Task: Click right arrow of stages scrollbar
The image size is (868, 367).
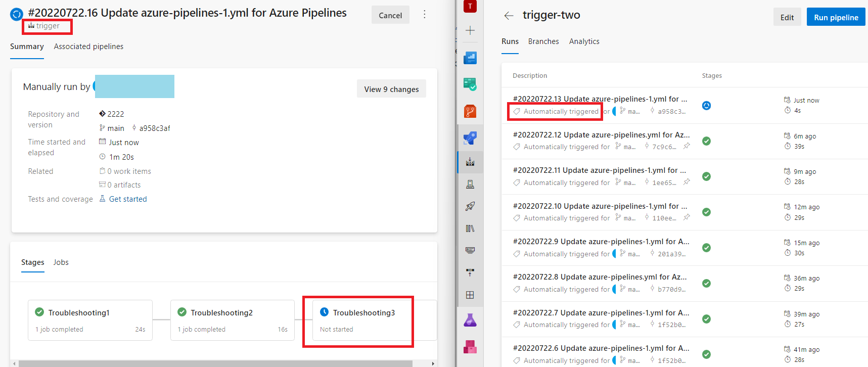Action: (x=433, y=363)
